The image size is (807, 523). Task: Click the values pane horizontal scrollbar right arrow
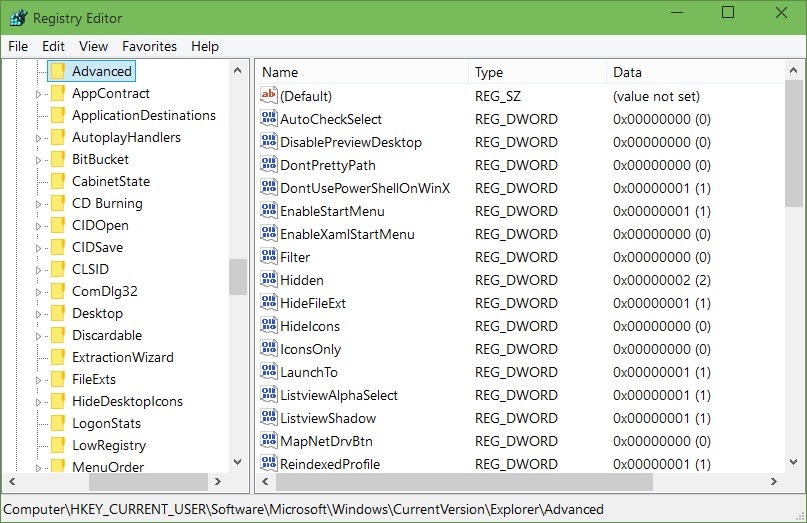[x=775, y=483]
